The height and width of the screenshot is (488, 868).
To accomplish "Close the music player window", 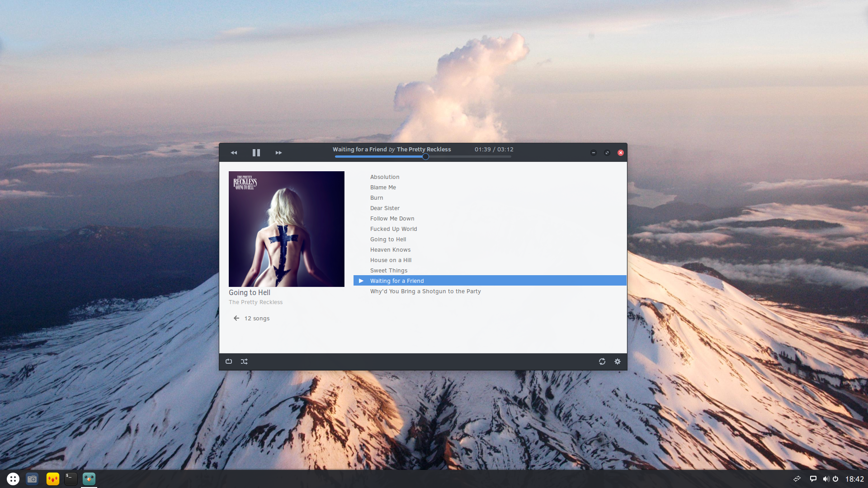I will click(621, 153).
